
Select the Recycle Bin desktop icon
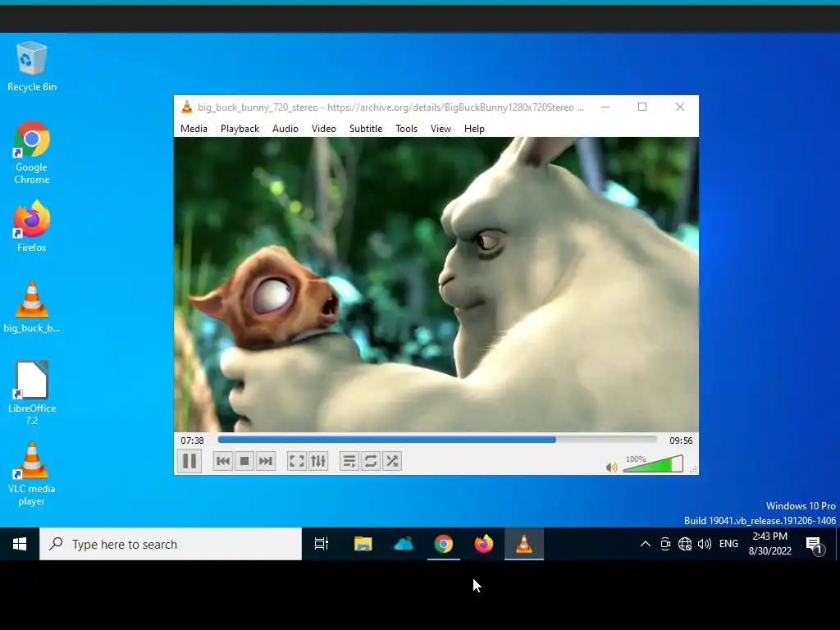pyautogui.click(x=32, y=66)
